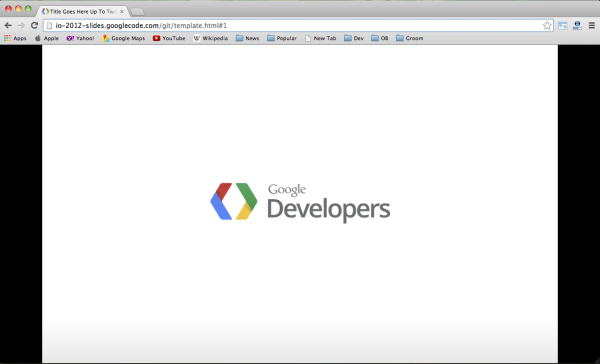Click the user extension icon beside the menu
600x364 pixels.
coord(577,26)
